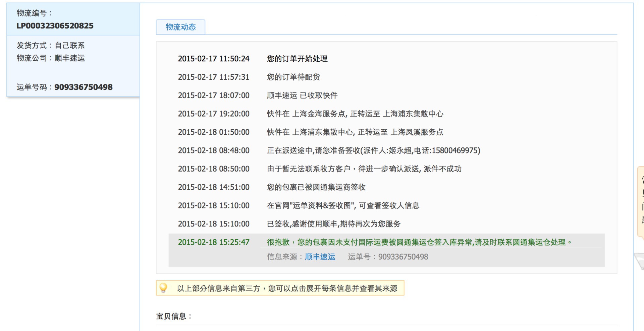Screen dimensions: 644x331
Task: Open the blue 顺丰速运 info source link
Action: click(x=320, y=257)
